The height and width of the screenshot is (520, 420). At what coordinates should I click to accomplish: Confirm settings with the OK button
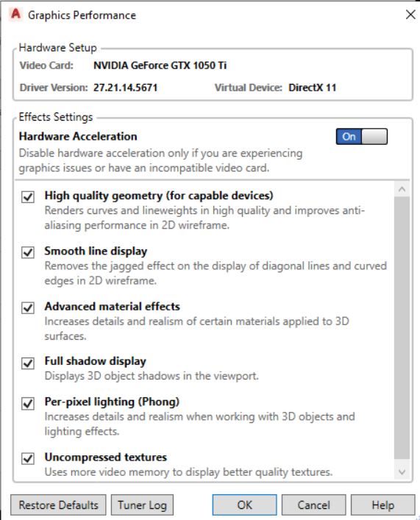click(x=244, y=505)
